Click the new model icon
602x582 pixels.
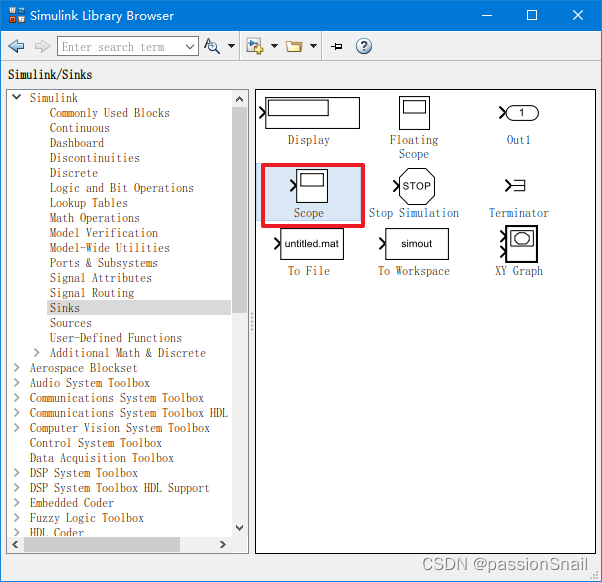pyautogui.click(x=255, y=46)
